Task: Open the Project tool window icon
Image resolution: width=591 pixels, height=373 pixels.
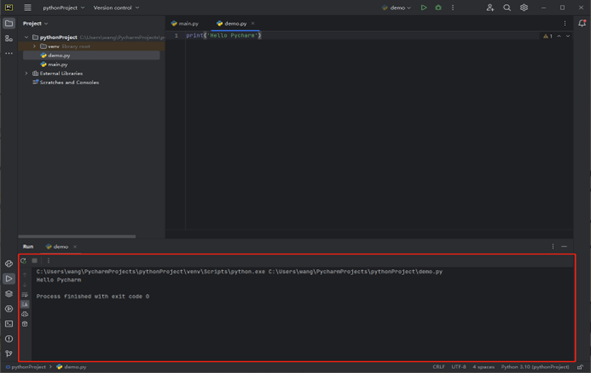Action: click(9, 23)
